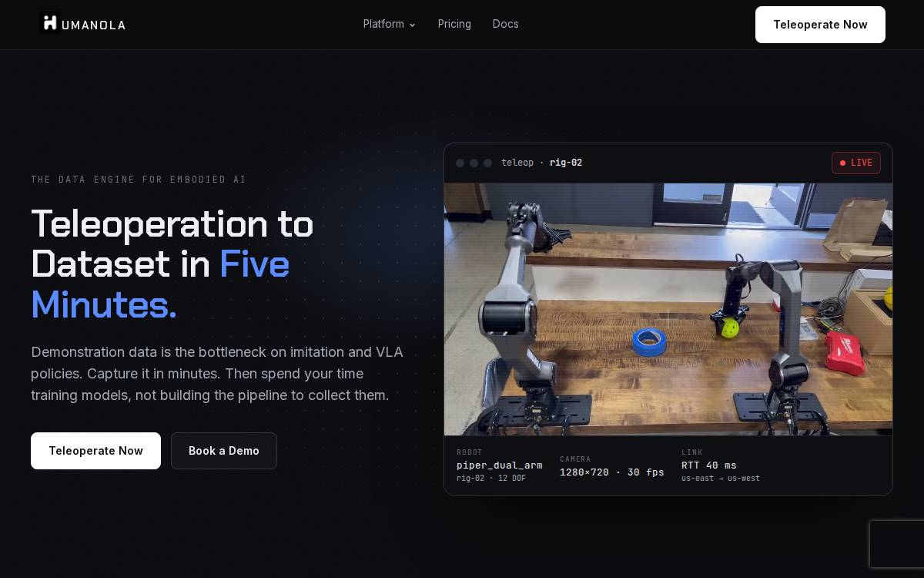
Task: Click the robot arm camera feed
Action: point(668,309)
